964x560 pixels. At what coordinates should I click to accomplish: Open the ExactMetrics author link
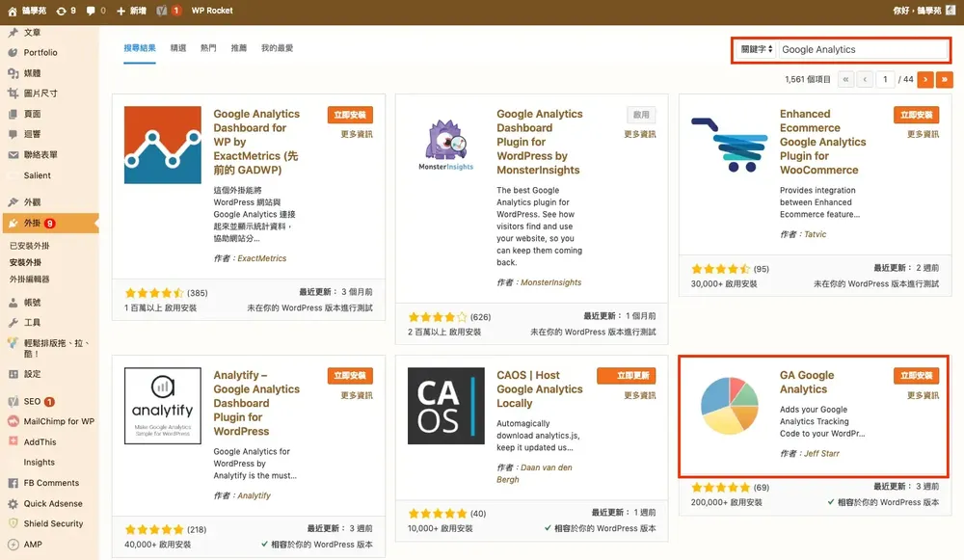(262, 258)
